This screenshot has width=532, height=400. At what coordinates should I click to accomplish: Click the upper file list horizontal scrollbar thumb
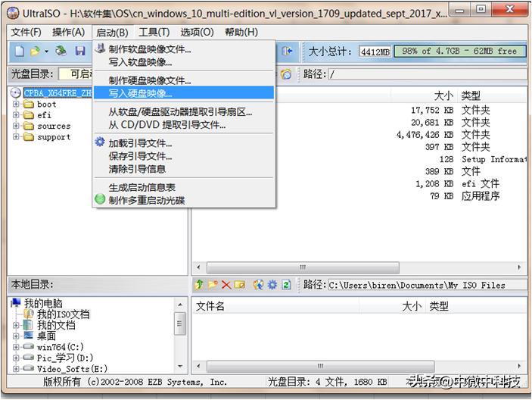[303, 267]
